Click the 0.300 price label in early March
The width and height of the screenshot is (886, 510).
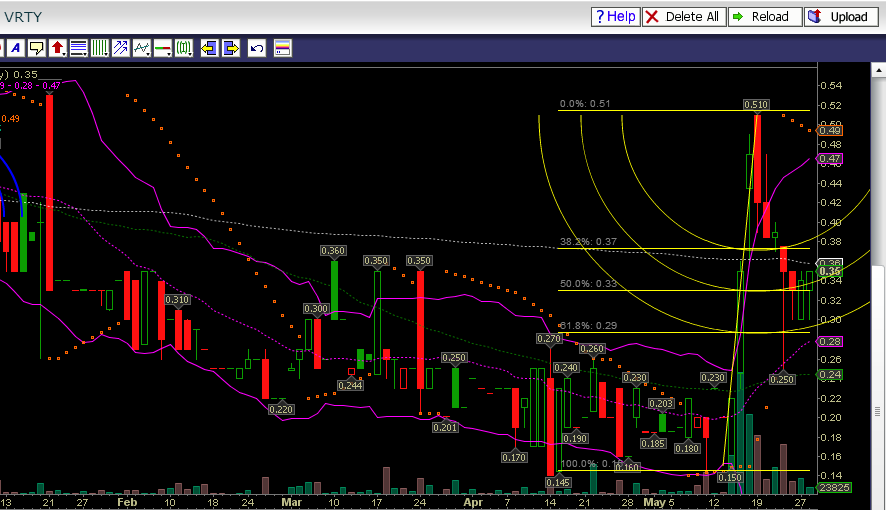coord(316,308)
